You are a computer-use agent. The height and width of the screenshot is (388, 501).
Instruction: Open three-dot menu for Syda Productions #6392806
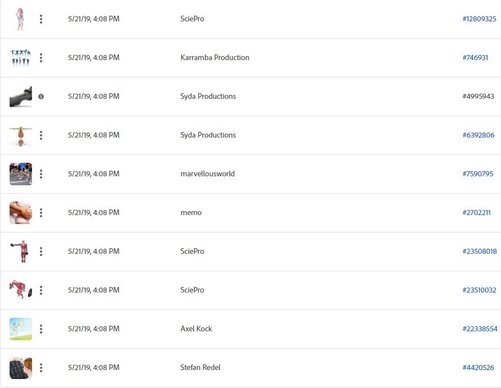(41, 135)
